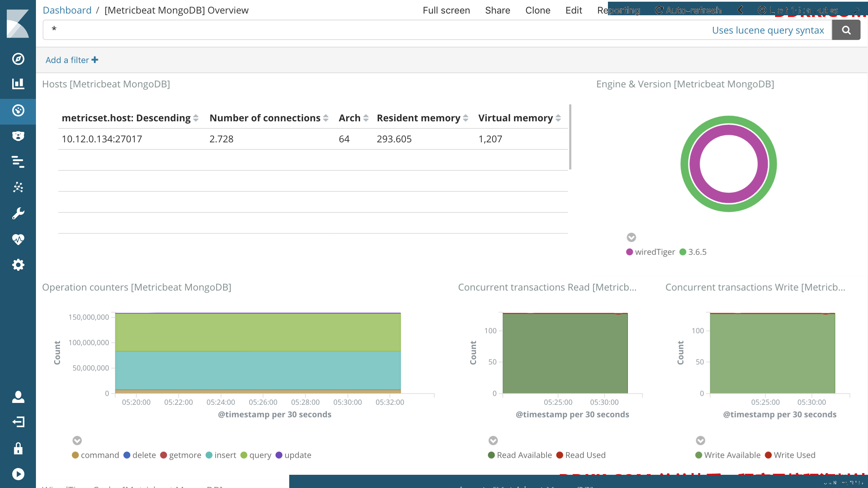The width and height of the screenshot is (868, 488).
Task: Open the user profile icon
Action: click(18, 396)
